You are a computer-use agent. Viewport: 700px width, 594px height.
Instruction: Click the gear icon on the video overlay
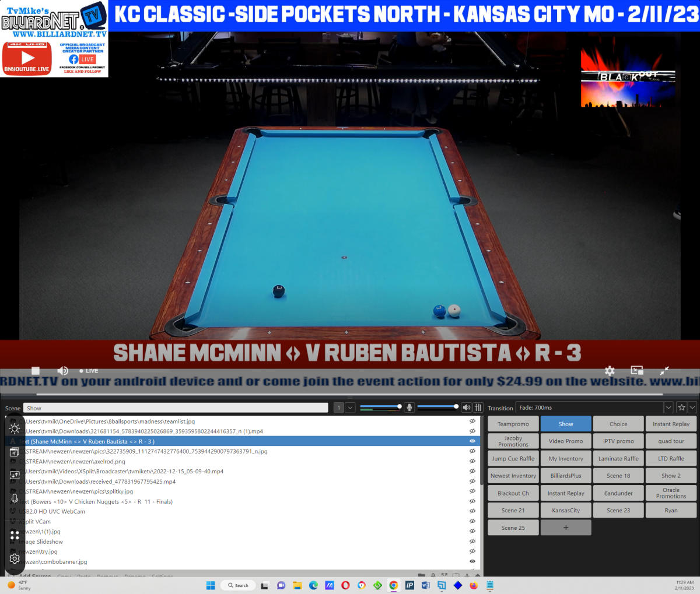[610, 371]
